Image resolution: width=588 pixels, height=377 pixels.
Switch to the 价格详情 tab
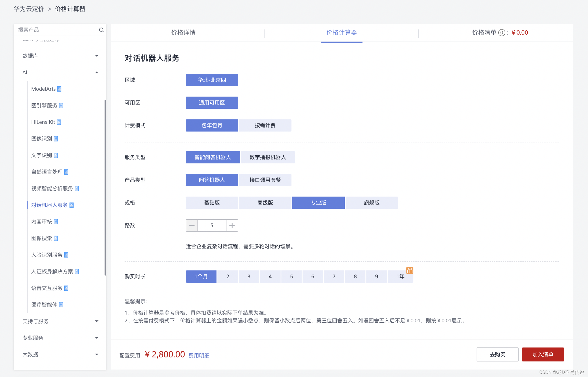(183, 33)
